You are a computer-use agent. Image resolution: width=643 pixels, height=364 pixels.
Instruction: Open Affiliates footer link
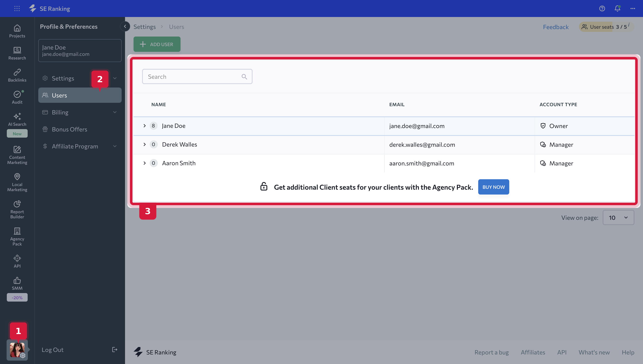coord(533,352)
